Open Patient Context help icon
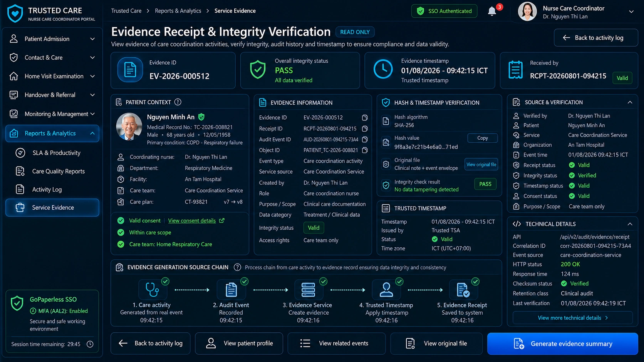 [x=178, y=102]
